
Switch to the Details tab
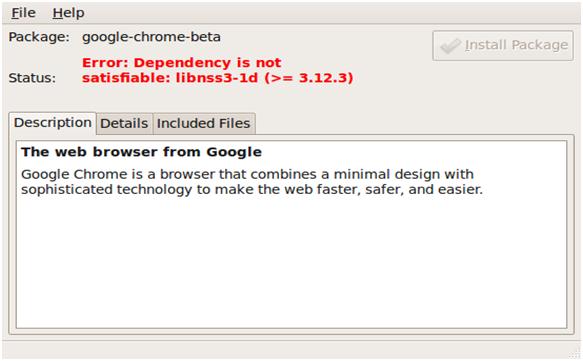pyautogui.click(x=124, y=123)
